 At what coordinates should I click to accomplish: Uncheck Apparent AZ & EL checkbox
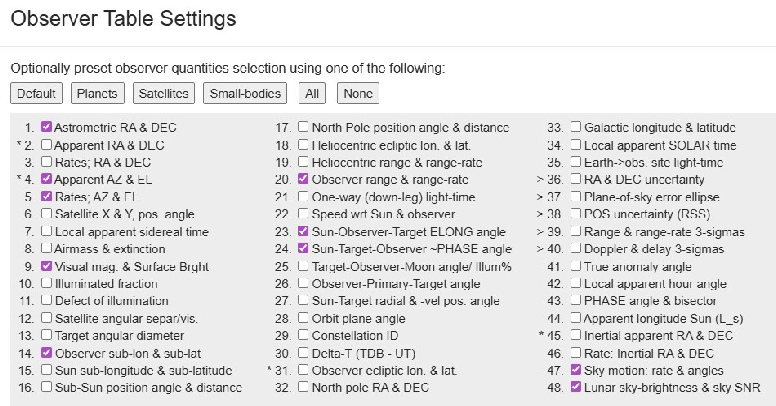coord(46,179)
